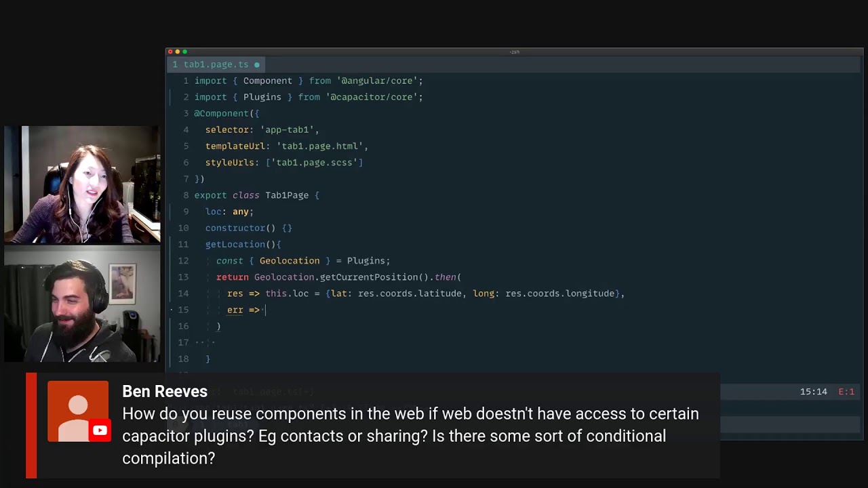Click the 'return' keyword on line 13
The width and height of the screenshot is (868, 488).
(233, 277)
